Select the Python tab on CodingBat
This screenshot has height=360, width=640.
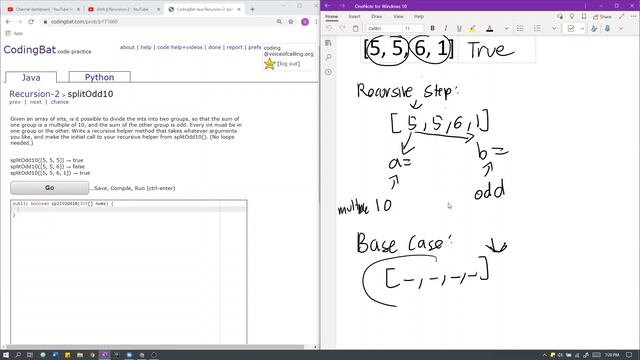100,77
